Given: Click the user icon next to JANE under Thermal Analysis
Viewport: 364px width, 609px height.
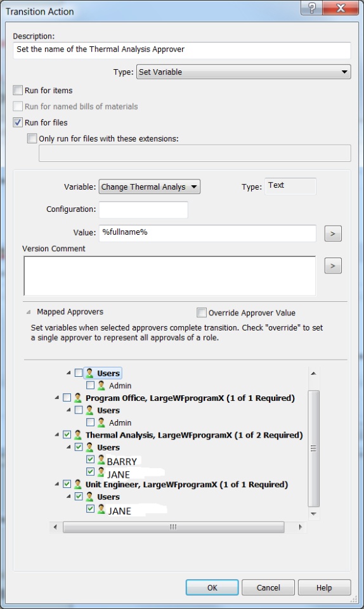Looking at the screenshot, I should pyautogui.click(x=101, y=472).
